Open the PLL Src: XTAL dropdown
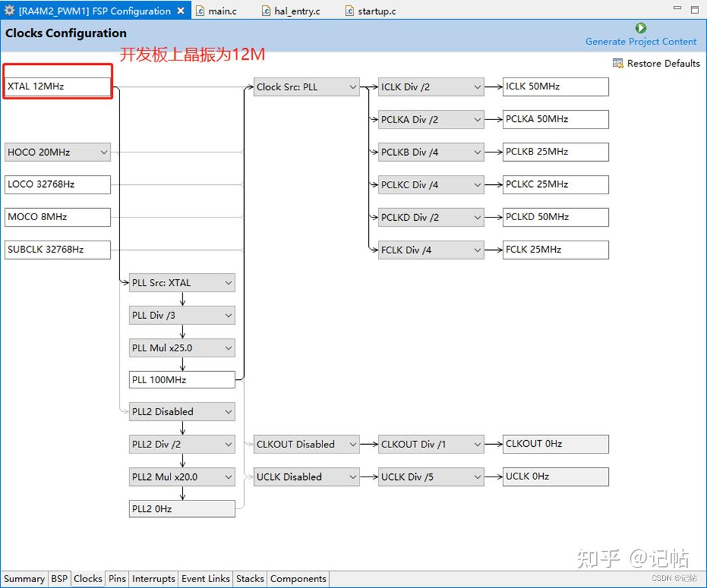Image resolution: width=707 pixels, height=588 pixels. coord(228,282)
